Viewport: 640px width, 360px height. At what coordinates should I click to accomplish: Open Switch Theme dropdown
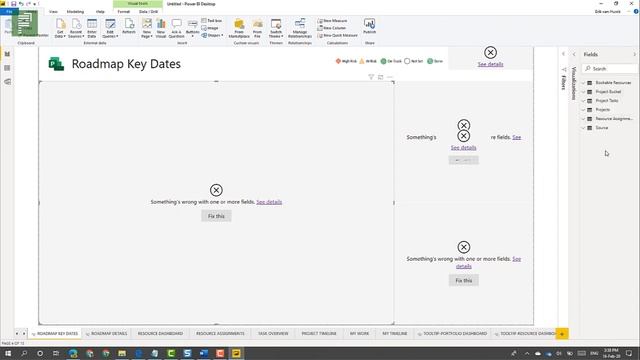pos(276,28)
